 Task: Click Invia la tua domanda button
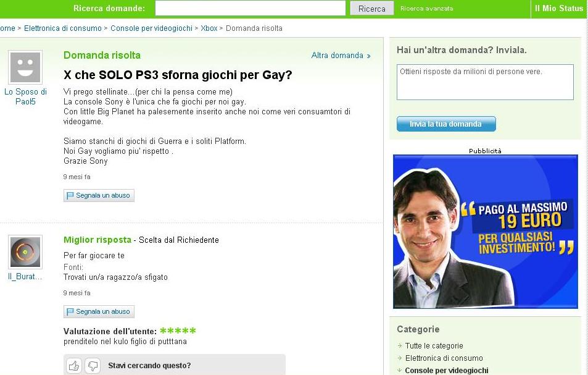446,124
